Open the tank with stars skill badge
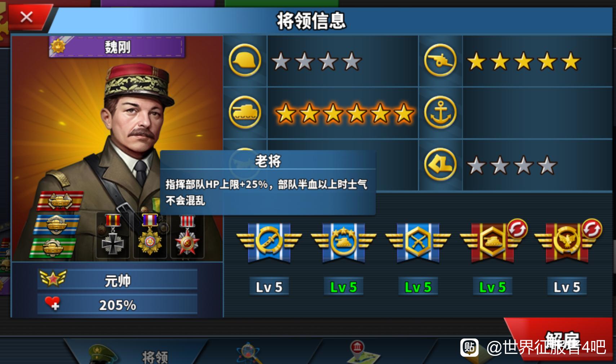 344,242
